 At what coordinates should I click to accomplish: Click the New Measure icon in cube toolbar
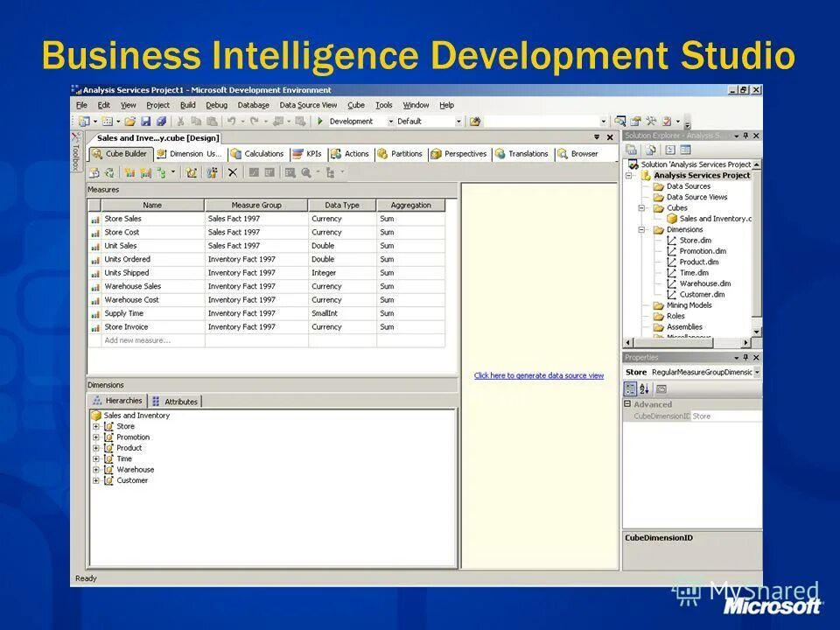click(129, 172)
